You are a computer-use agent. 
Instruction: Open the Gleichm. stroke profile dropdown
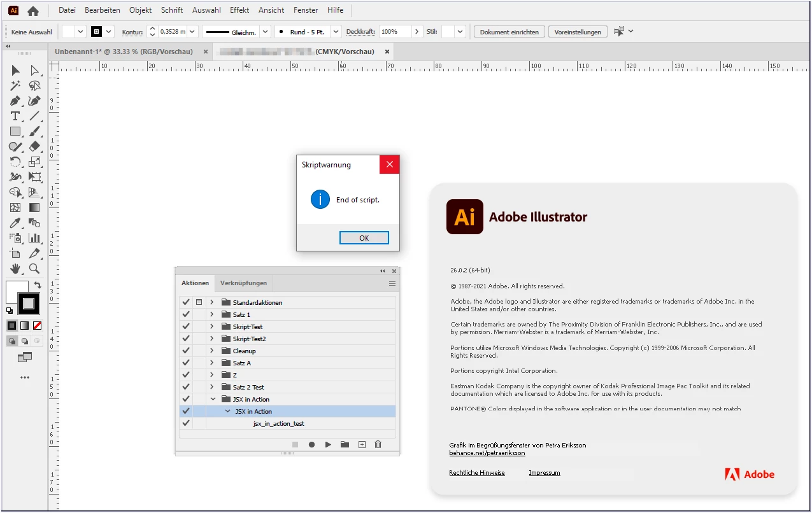tap(266, 32)
